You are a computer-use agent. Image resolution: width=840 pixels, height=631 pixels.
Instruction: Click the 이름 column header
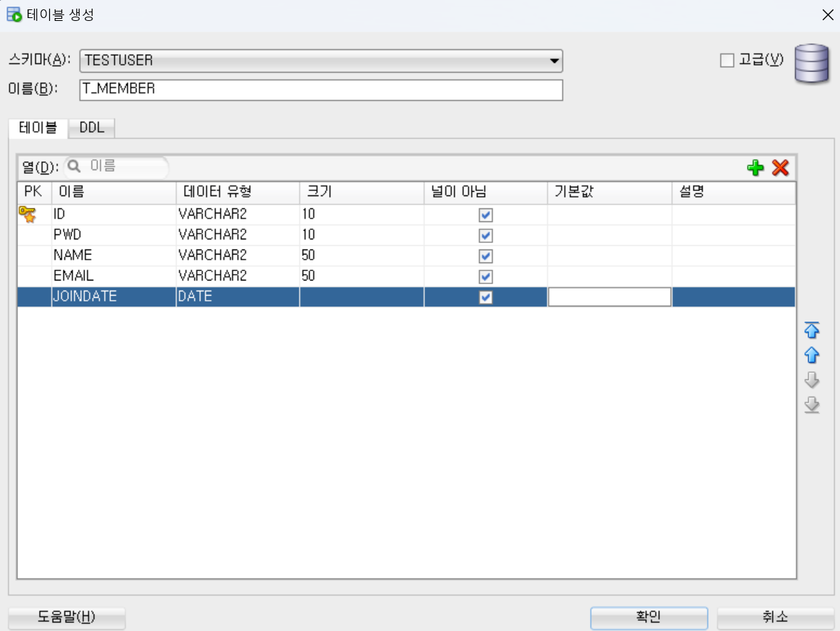coord(113,192)
